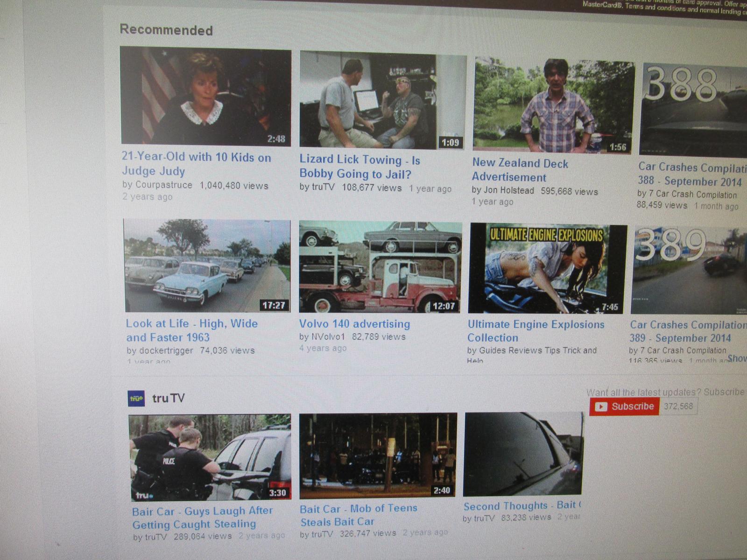Viewport: 747px width, 560px height.
Task: Click '82,789 views' text
Action: click(x=379, y=336)
